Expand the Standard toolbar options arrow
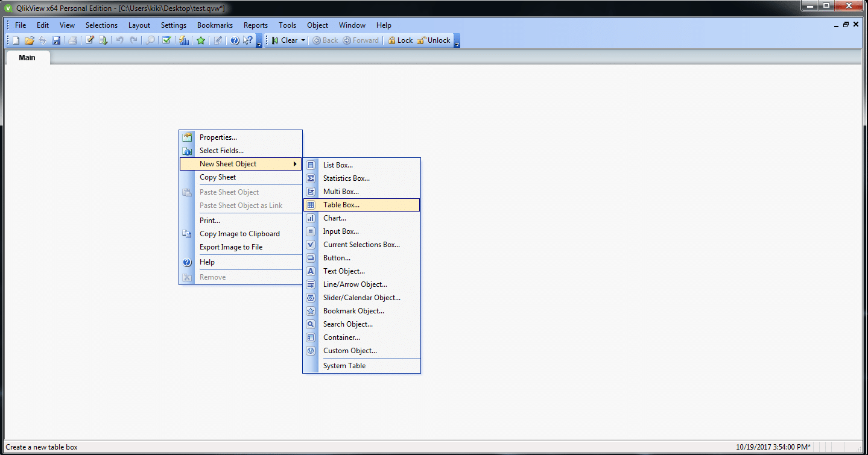 tap(259, 41)
